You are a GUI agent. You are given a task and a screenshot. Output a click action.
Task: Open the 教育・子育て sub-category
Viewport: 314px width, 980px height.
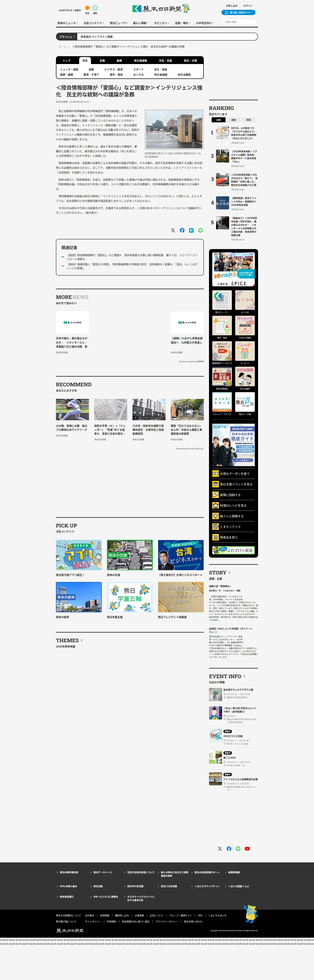[91, 75]
